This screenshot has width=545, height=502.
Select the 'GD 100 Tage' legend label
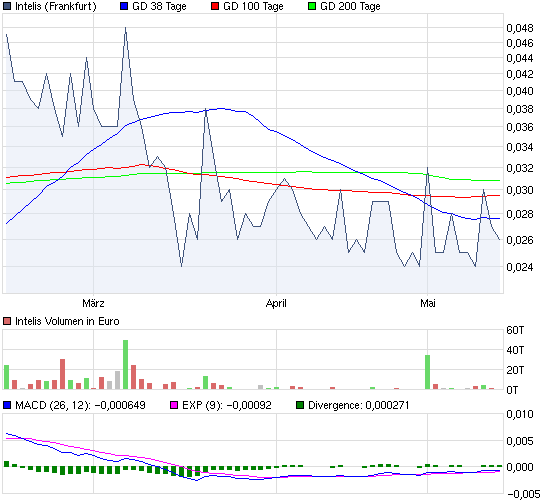253,6
